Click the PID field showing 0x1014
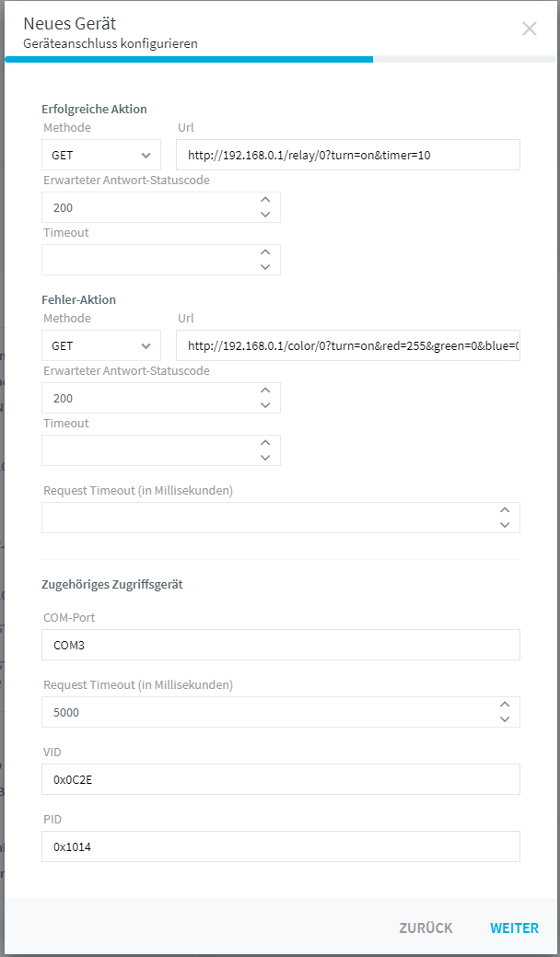This screenshot has width=560, height=957. click(281, 846)
